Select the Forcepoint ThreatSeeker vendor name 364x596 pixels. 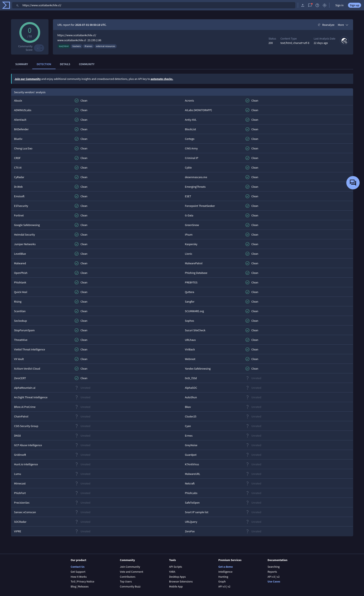[200, 206]
